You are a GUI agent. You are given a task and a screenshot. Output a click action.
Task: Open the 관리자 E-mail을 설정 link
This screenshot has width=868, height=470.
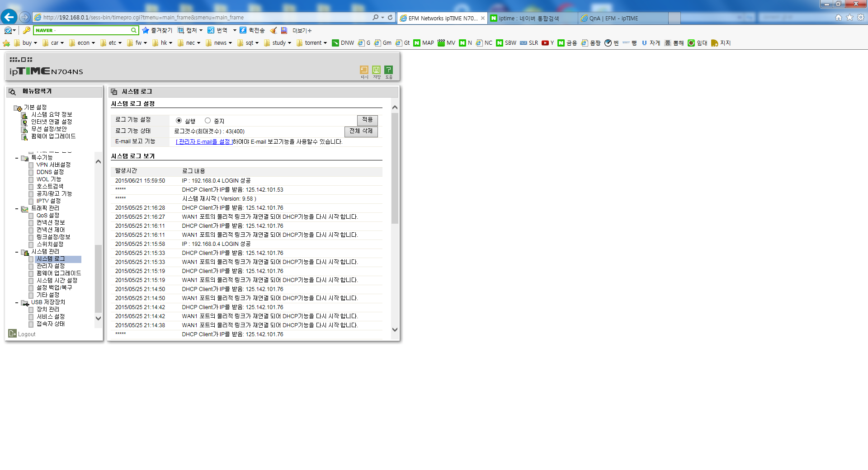204,142
